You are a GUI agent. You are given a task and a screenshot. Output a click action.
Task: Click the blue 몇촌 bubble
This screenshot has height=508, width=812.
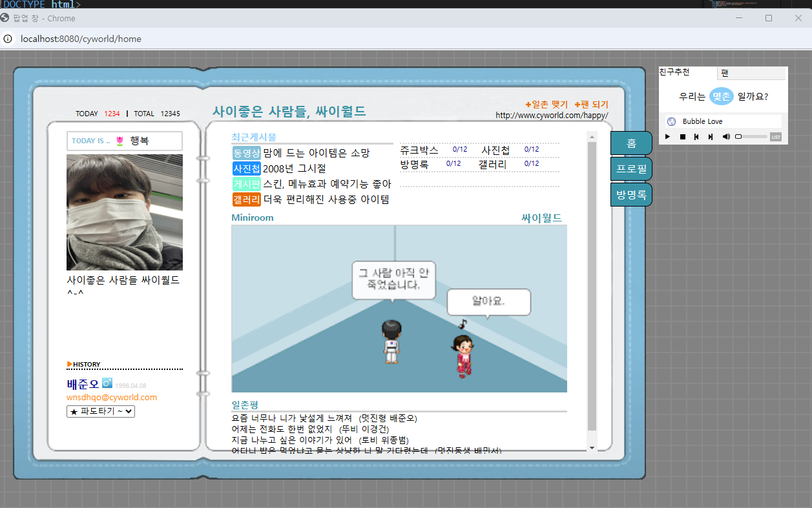click(721, 96)
